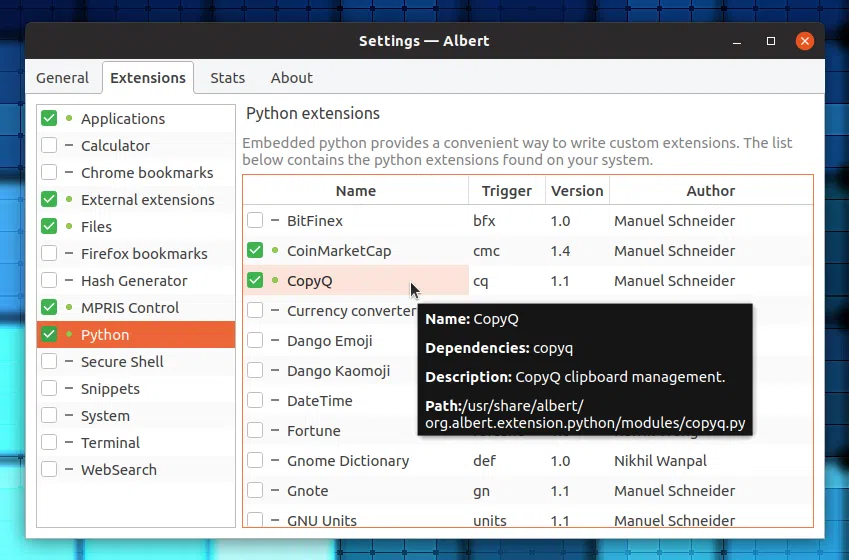
Task: Select the CoinMarketCap row name
Action: click(339, 251)
